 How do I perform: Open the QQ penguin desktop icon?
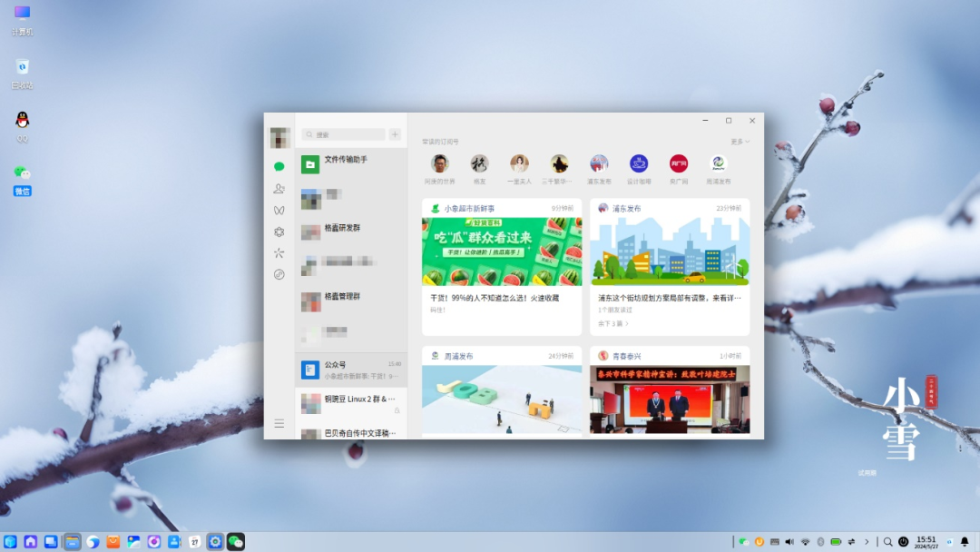tap(22, 127)
